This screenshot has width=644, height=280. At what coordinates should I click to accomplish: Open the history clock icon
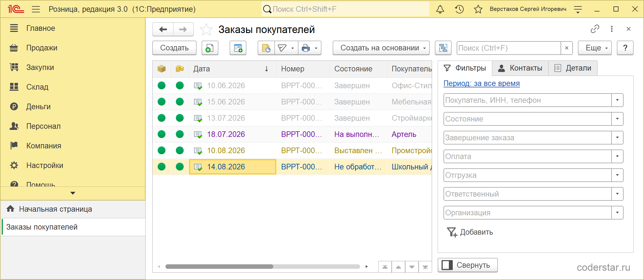(x=459, y=9)
